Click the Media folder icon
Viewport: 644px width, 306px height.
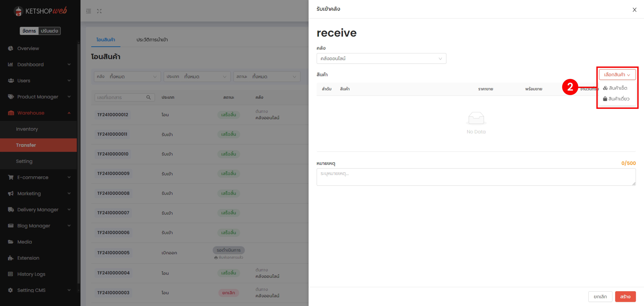pyautogui.click(x=11, y=242)
